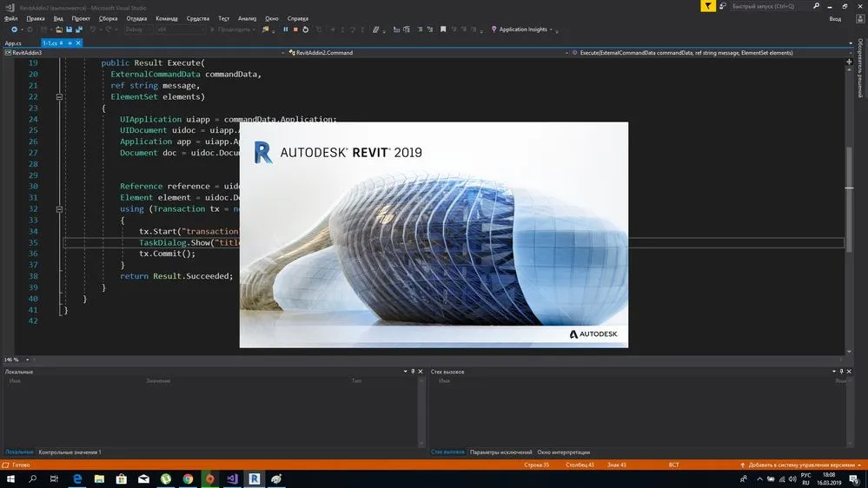Open the Отладка menu
Screen dimensions: 868x488
click(x=136, y=18)
